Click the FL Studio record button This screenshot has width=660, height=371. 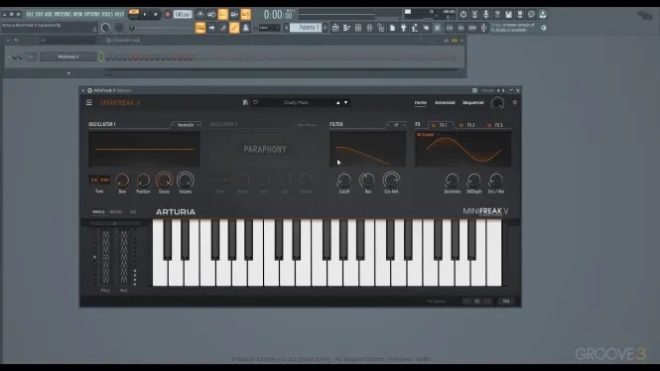click(167, 14)
